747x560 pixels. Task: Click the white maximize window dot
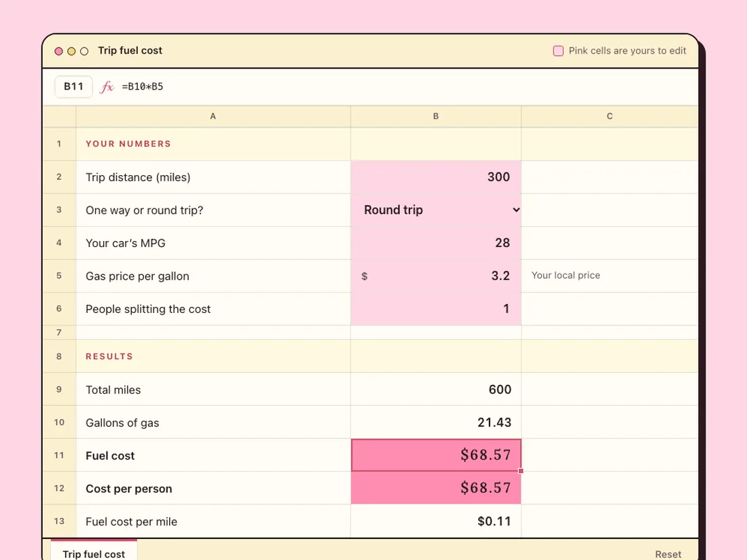[x=84, y=51]
